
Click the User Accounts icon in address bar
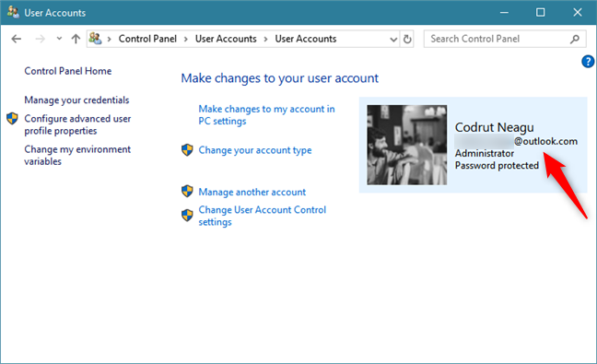95,39
